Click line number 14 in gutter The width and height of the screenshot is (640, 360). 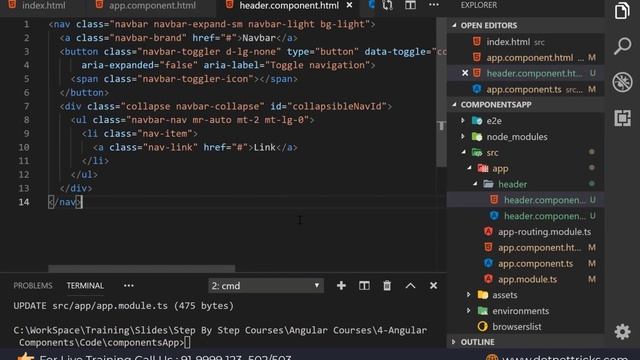point(24,202)
